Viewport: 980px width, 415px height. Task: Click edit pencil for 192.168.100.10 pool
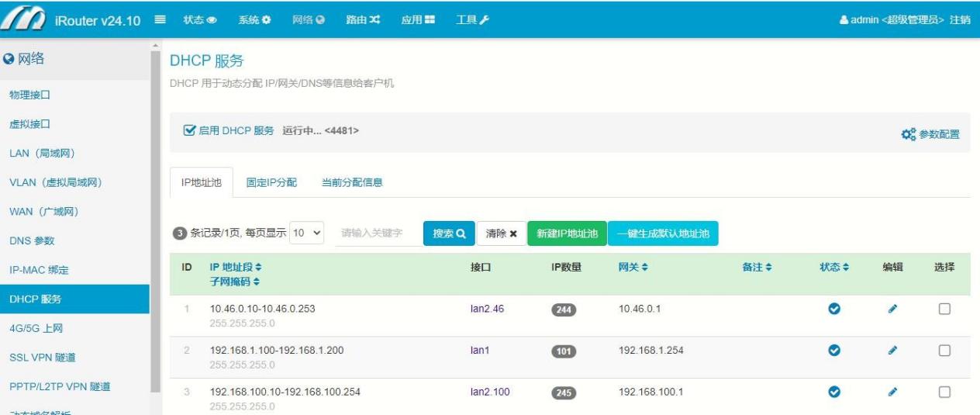(x=892, y=393)
